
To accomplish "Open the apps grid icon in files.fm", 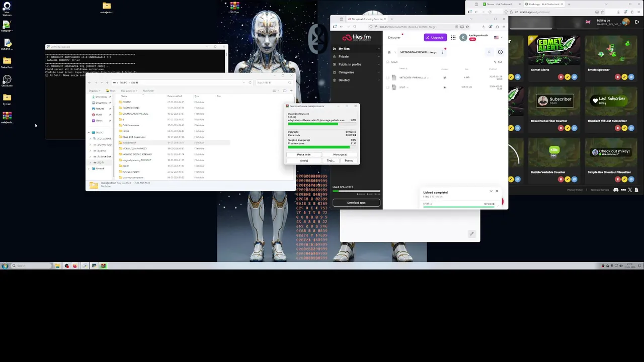I will [453, 38].
